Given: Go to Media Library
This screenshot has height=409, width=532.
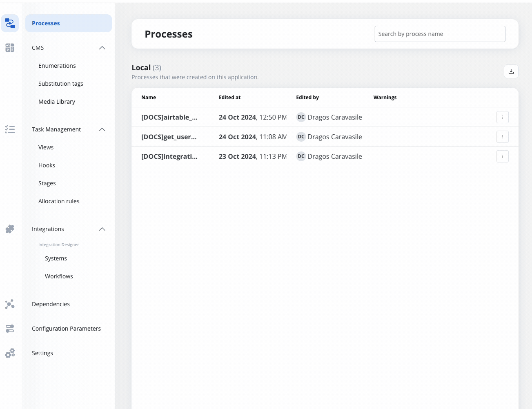Looking at the screenshot, I should [x=57, y=102].
